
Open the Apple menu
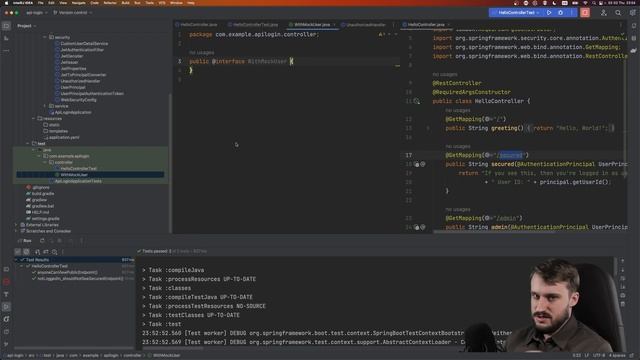click(6, 3)
